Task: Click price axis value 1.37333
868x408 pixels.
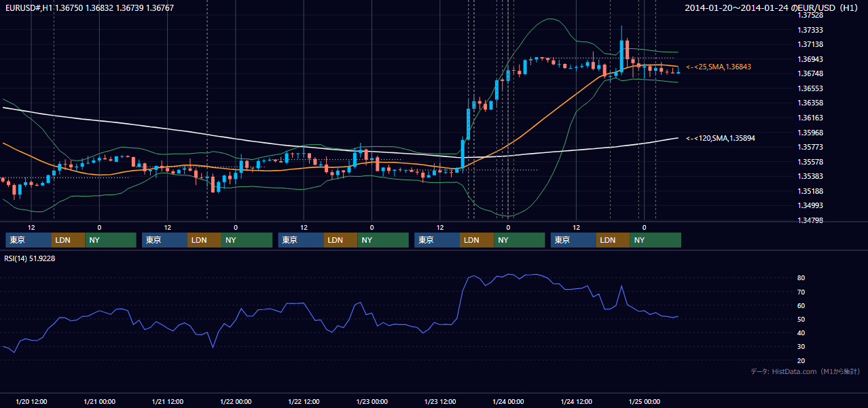Action: (810, 30)
